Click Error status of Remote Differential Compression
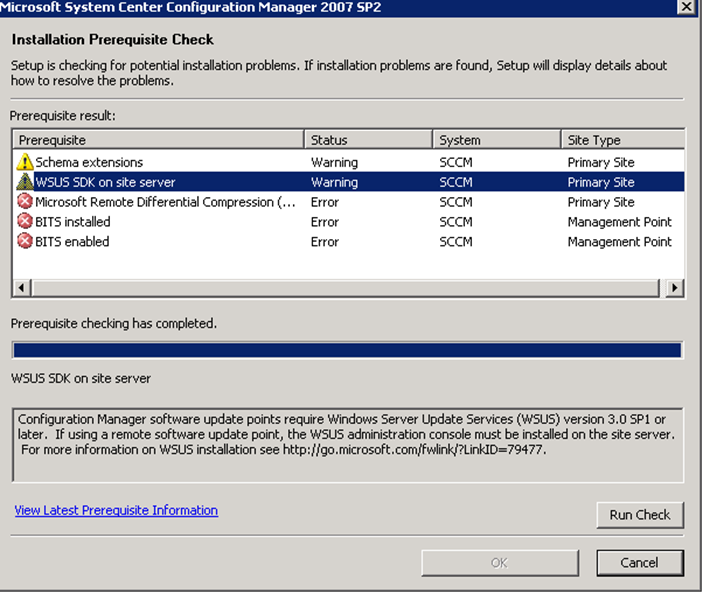The image size is (703, 593). (x=325, y=202)
